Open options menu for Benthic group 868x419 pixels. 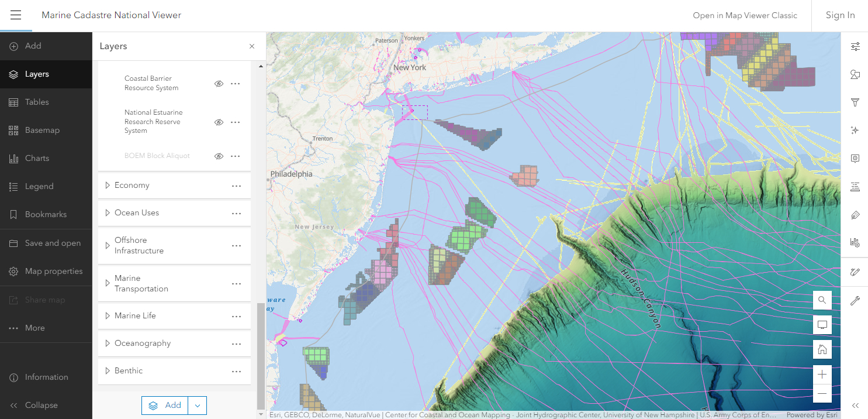(x=237, y=372)
